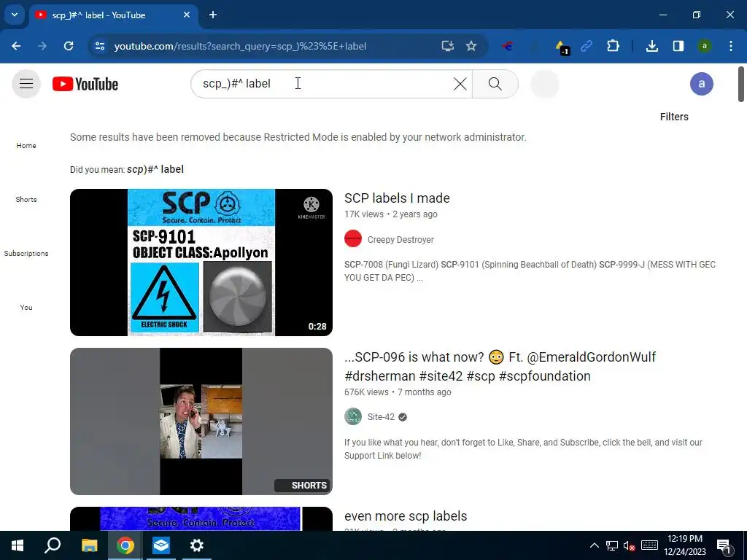Close the scp label YouTube tab
Screen dimensions: 747x560
[187, 15]
